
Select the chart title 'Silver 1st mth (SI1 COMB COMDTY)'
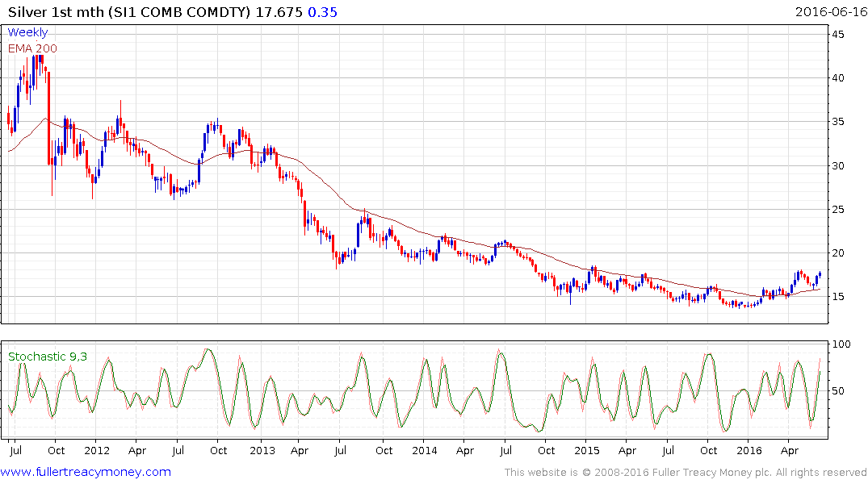point(129,12)
